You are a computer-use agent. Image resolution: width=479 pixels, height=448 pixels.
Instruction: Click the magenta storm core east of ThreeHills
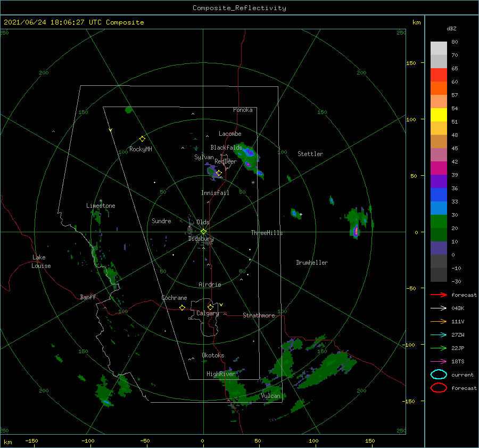coord(356,230)
